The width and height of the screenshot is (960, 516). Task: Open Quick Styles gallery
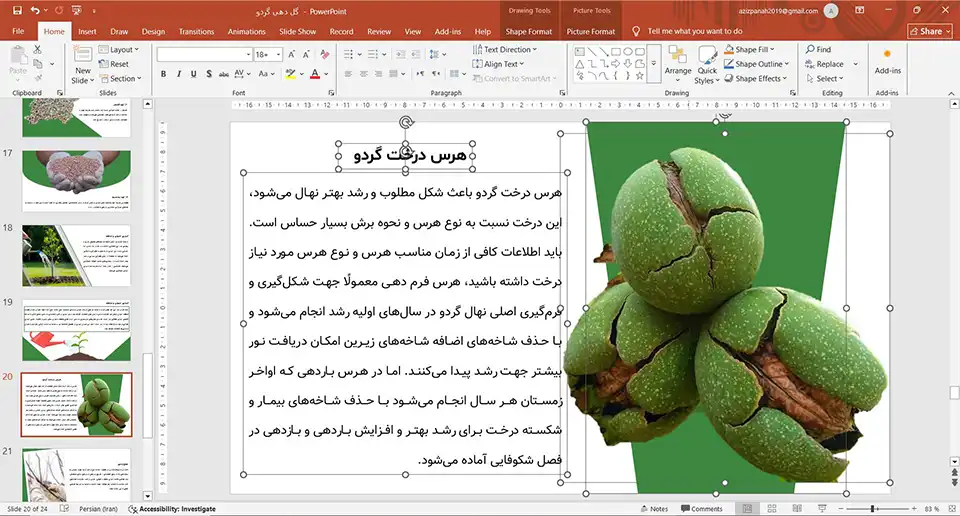pos(707,65)
